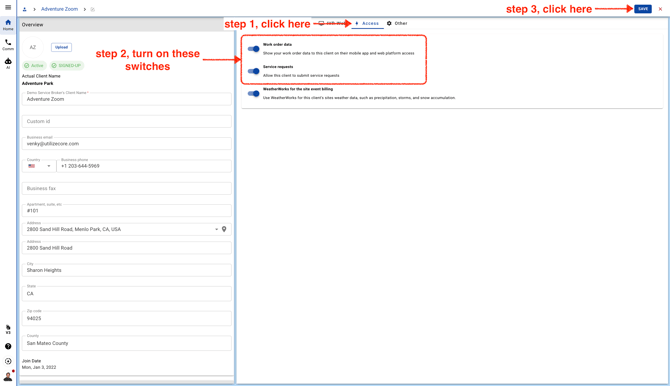
Task: Click the Overview panel header
Action: [126, 25]
